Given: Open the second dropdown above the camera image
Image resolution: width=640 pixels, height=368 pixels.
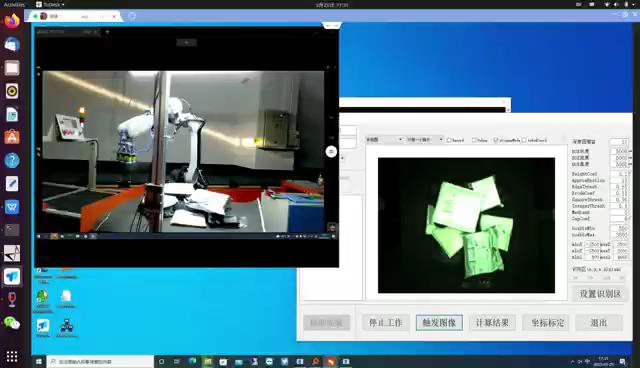Looking at the screenshot, I should [x=424, y=140].
